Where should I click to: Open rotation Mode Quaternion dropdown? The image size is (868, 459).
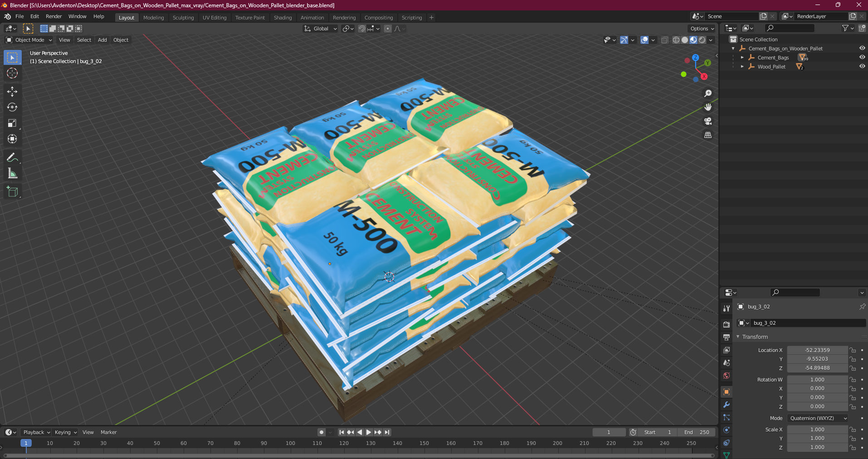(818, 418)
